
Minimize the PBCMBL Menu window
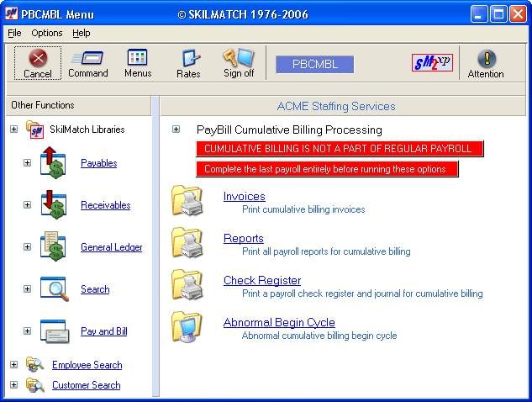(x=479, y=14)
